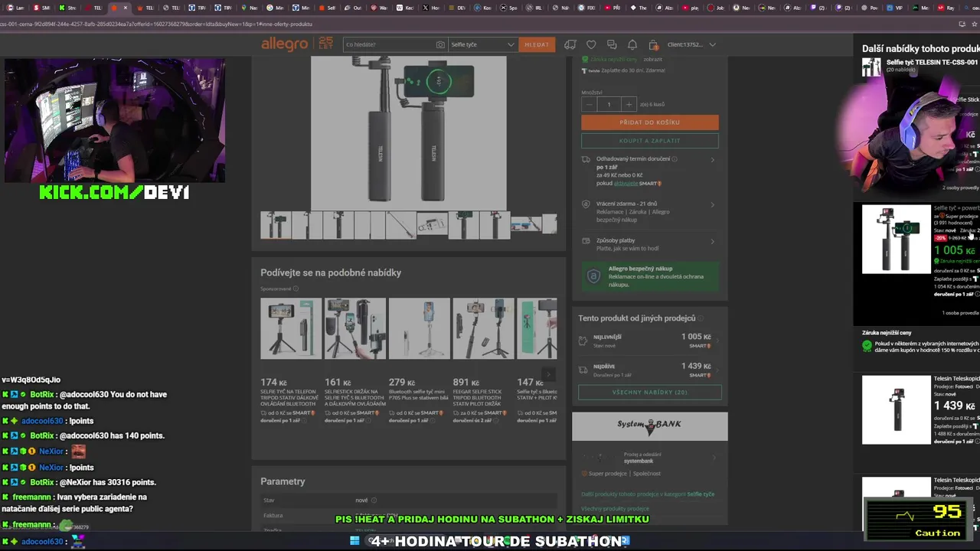This screenshot has width=980, height=551.
Task: Open the systembank seller details chevron
Action: point(714,458)
